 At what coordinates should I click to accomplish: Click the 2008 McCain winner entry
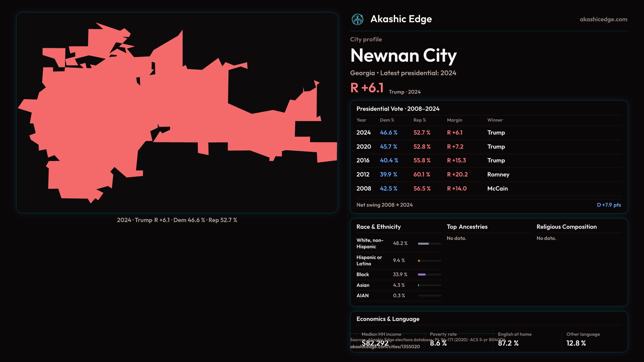coord(497,189)
